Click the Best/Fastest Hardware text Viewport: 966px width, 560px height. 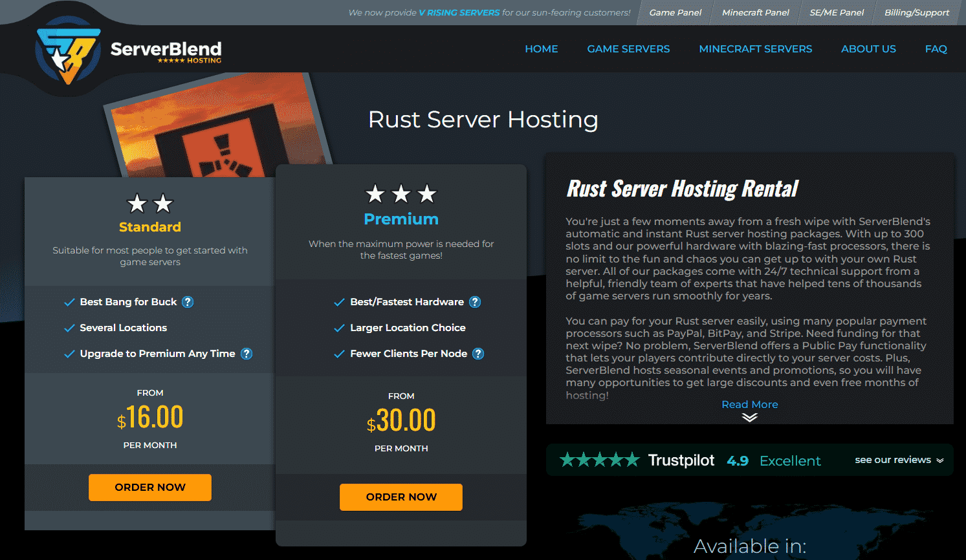(x=407, y=302)
